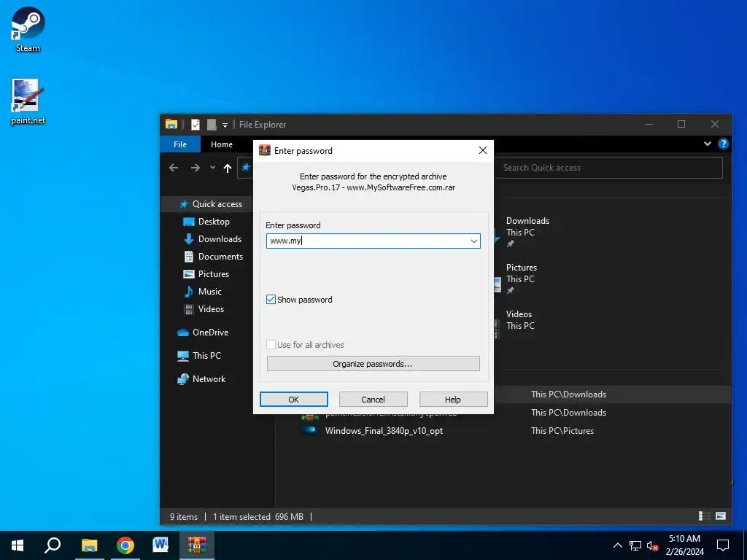Open the notification center icon
Image resolution: width=747 pixels, height=560 pixels.
(723, 545)
